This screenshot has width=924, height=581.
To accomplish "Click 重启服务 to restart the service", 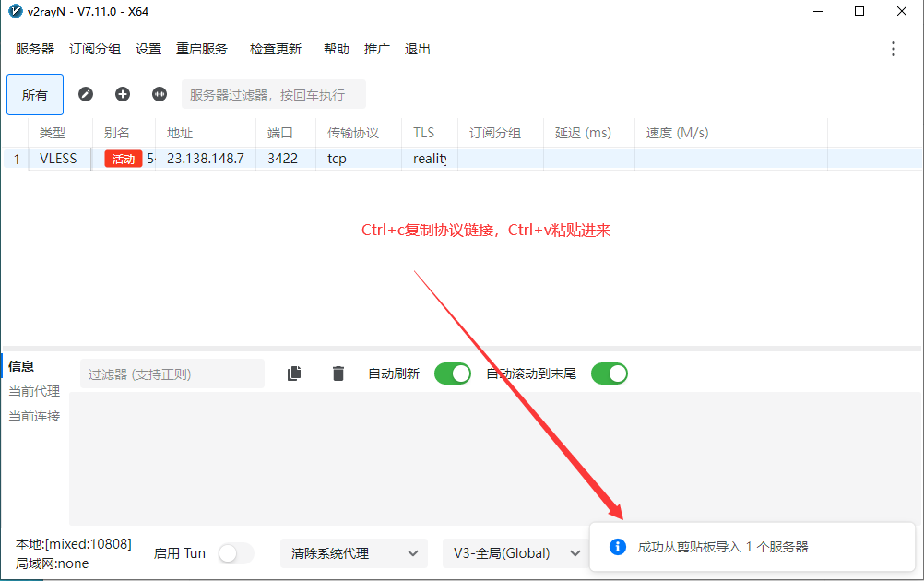I will pos(202,49).
